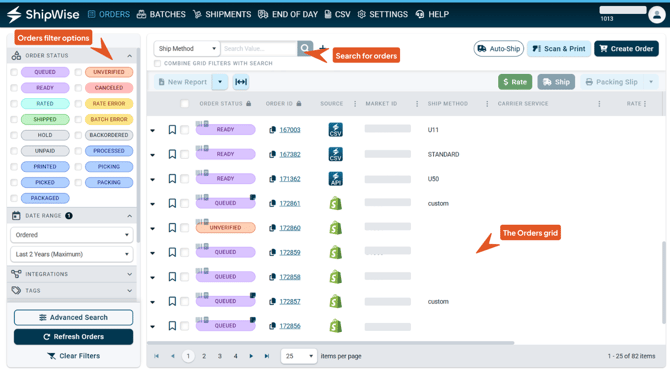Image resolution: width=670 pixels, height=377 pixels.
Task: Copy order ID 172860
Action: (x=272, y=228)
